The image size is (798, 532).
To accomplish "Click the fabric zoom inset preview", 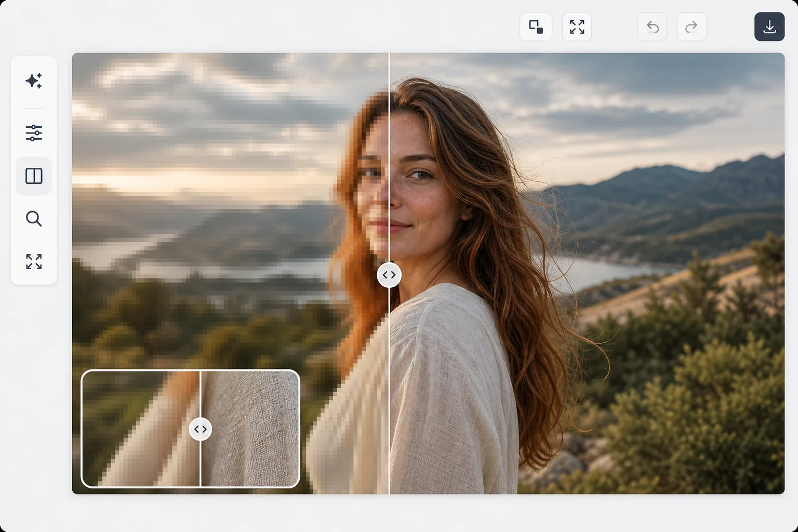I will [191, 429].
